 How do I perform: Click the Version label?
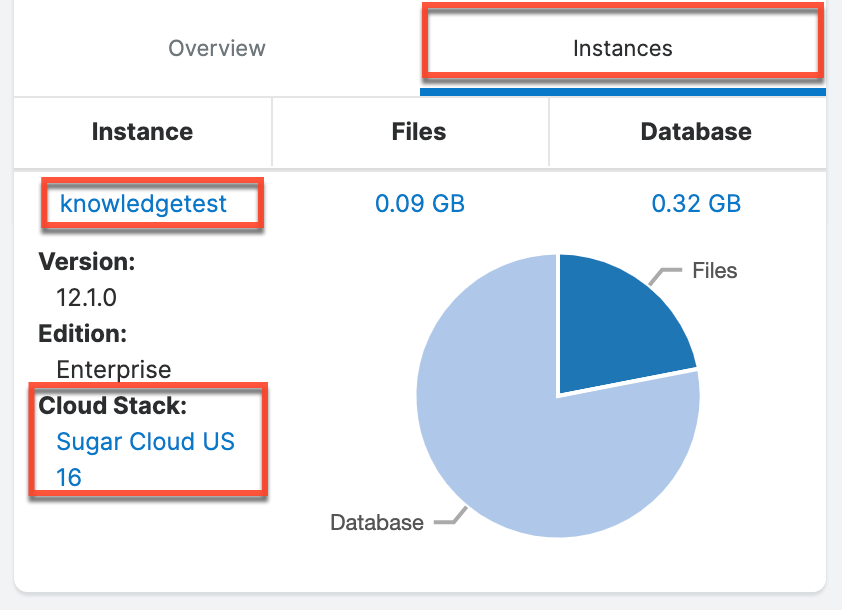(x=87, y=261)
